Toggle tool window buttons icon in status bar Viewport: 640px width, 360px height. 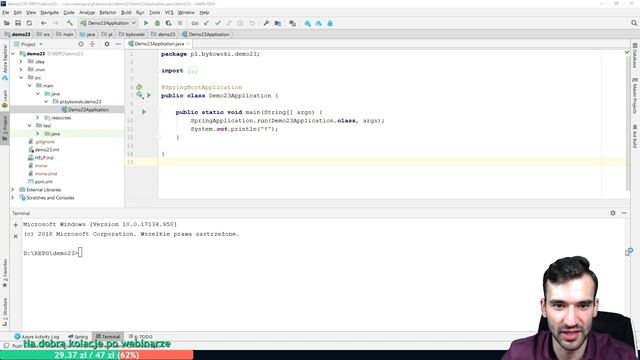[6, 346]
